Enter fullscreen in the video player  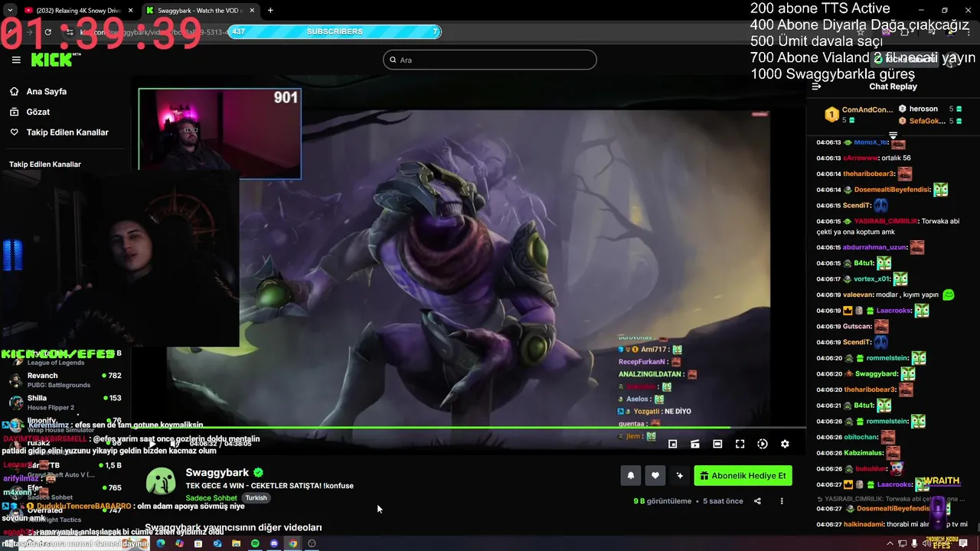tap(740, 444)
